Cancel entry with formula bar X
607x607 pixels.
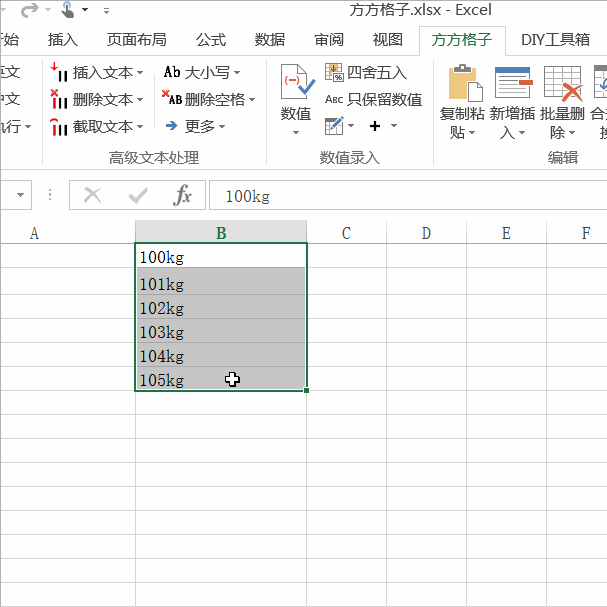click(x=93, y=196)
